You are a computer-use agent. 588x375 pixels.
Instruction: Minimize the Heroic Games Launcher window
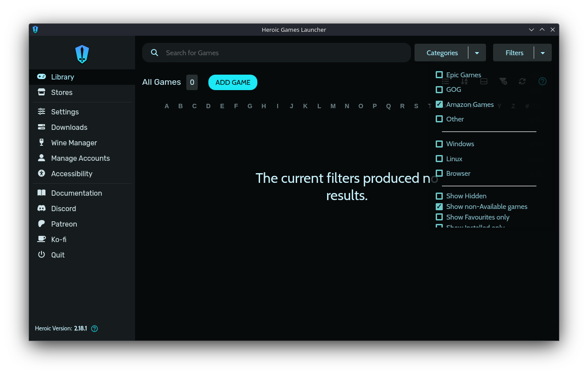point(531,30)
